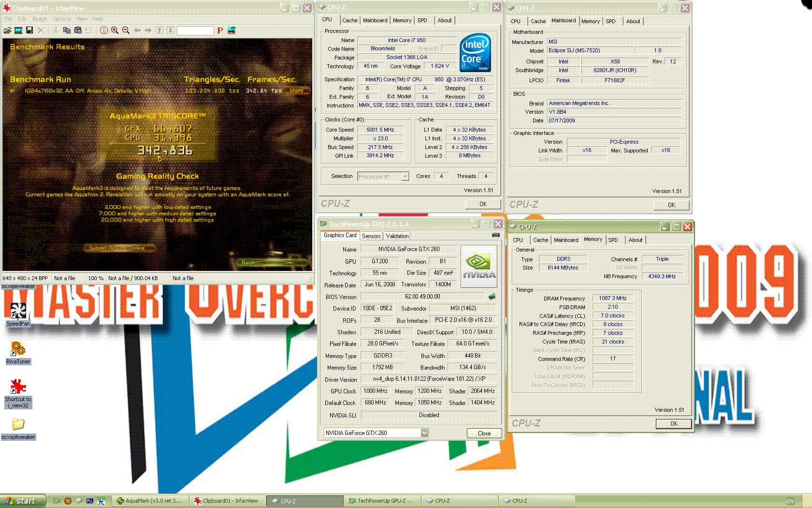Click the memory Size value 6144 MBytes

(563, 268)
